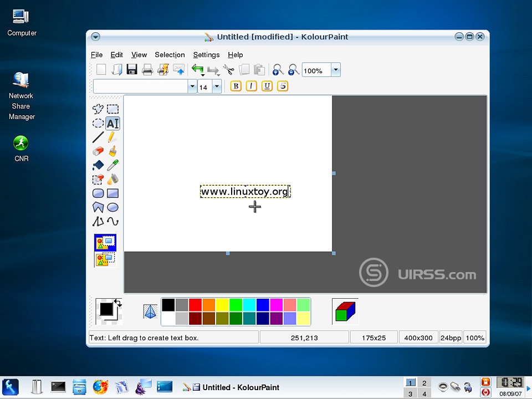Switch to virtual desktop 2 in pager
This screenshot has height=399, width=532.
pos(424,383)
